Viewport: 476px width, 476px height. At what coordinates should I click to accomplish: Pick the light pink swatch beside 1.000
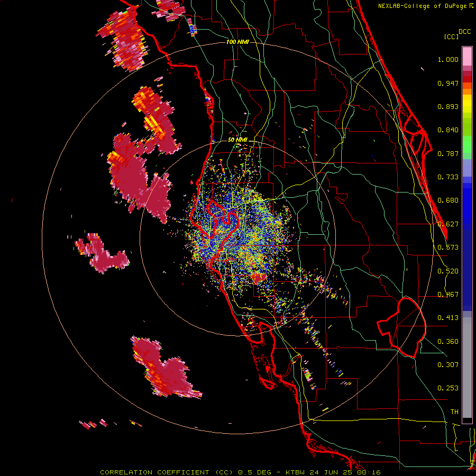[x=467, y=57]
